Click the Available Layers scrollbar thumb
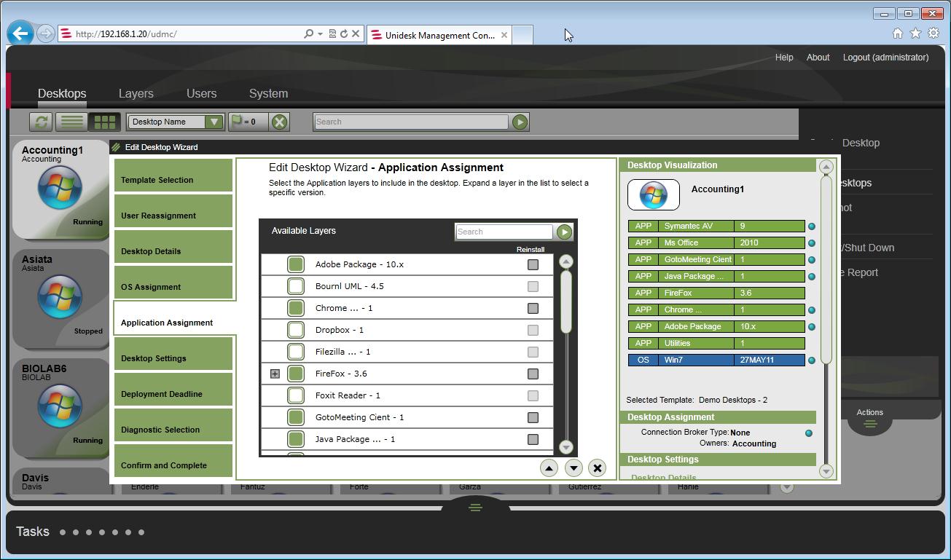Viewport: 951px width, 560px height. tap(565, 301)
